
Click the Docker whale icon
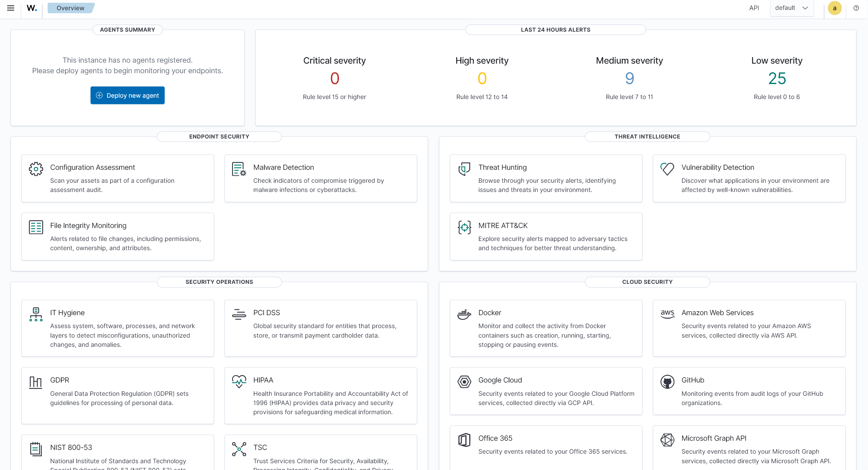point(464,314)
